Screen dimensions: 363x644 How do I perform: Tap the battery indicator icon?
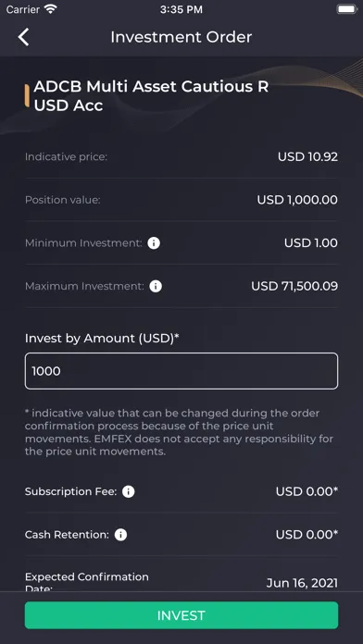pos(346,9)
